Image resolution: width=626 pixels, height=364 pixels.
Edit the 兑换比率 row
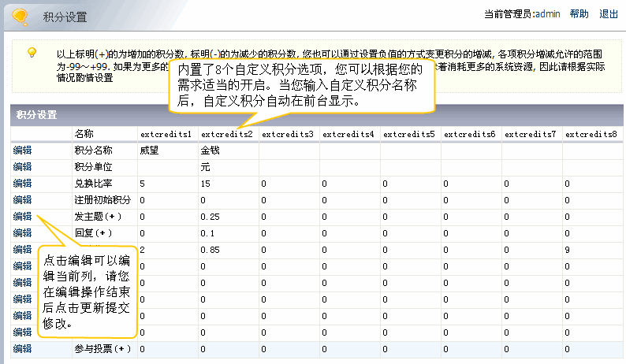pyautogui.click(x=22, y=184)
